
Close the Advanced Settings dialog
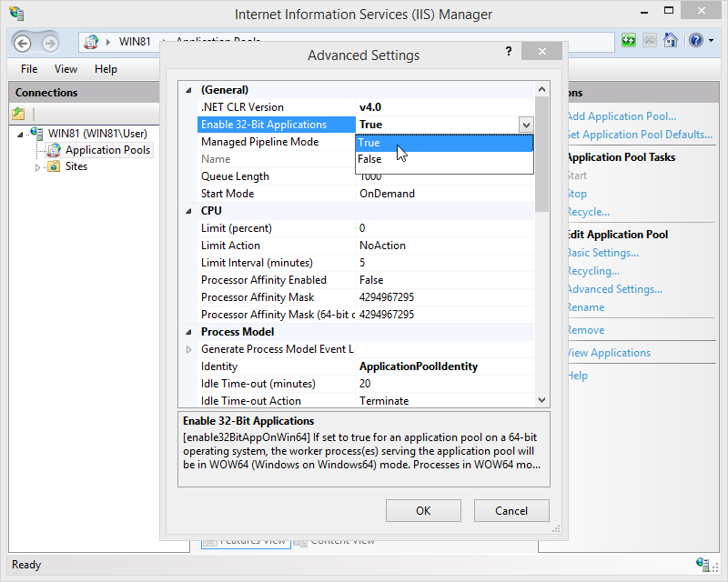(541, 51)
